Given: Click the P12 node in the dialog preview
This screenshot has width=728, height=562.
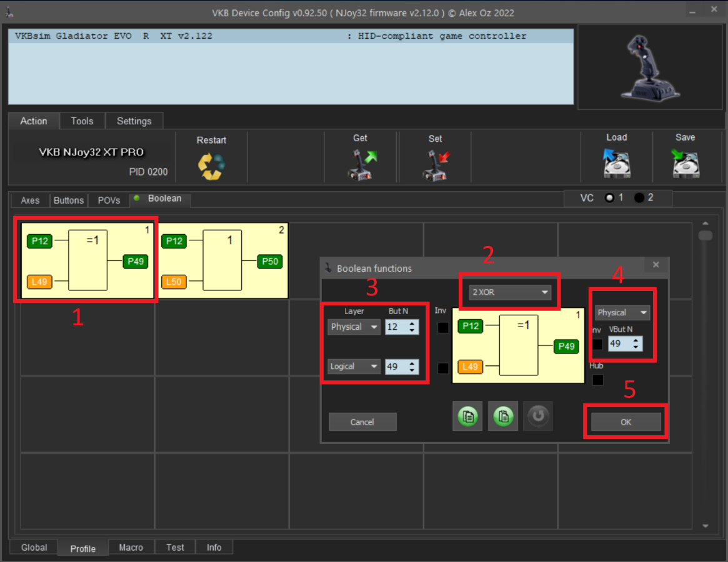Looking at the screenshot, I should tap(471, 326).
